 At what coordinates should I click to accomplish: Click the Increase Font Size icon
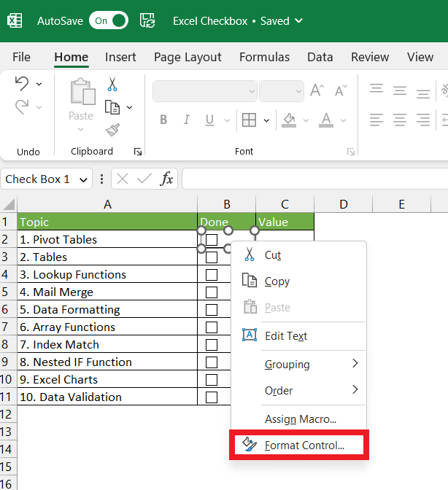pyautogui.click(x=317, y=90)
